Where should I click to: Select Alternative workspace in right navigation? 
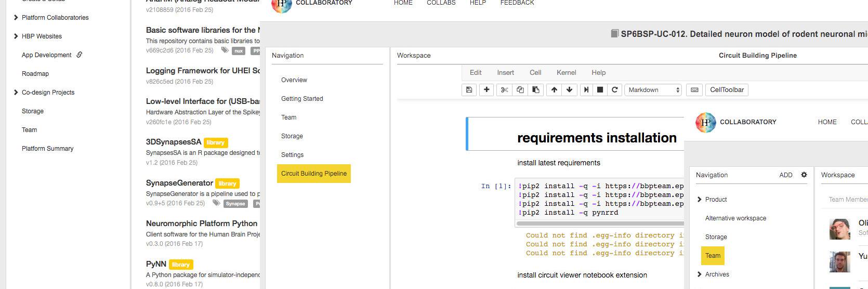point(735,218)
